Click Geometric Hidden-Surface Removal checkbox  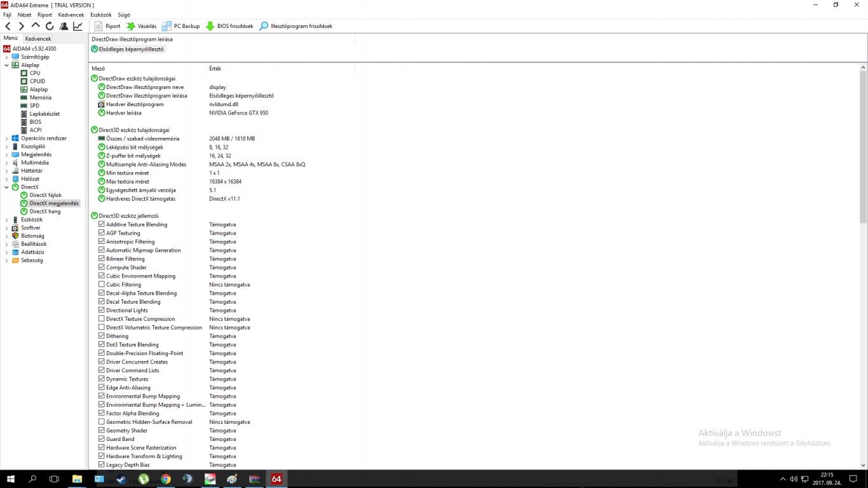pyautogui.click(x=102, y=422)
